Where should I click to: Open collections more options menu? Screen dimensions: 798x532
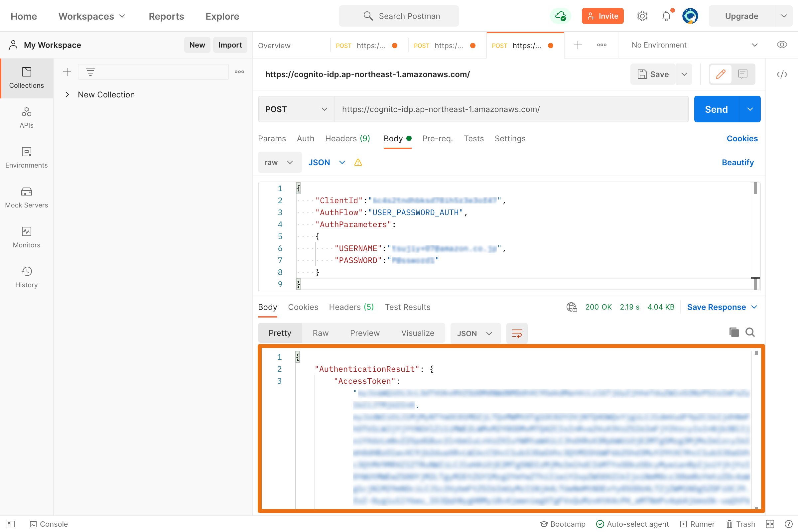click(x=239, y=71)
